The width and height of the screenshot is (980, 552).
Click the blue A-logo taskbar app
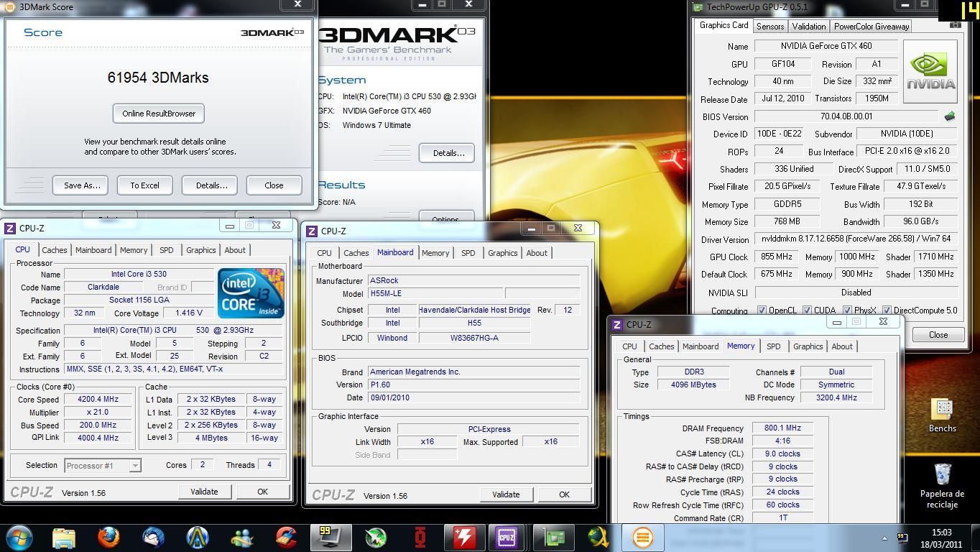[x=198, y=537]
